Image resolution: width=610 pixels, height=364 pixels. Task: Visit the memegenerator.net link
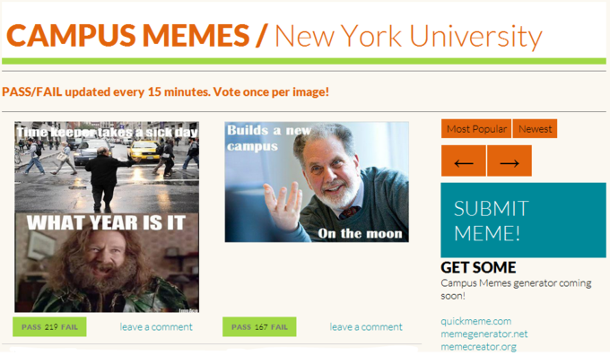(x=484, y=334)
